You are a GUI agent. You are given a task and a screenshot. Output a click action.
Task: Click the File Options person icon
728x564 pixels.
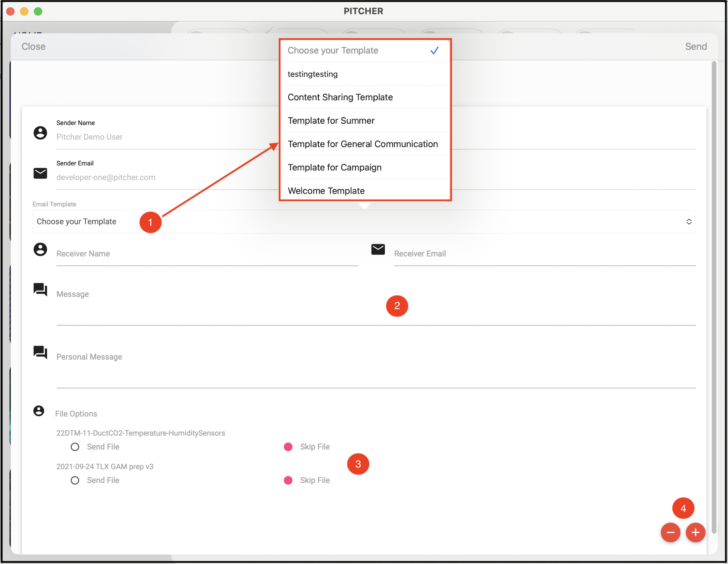[x=39, y=411]
